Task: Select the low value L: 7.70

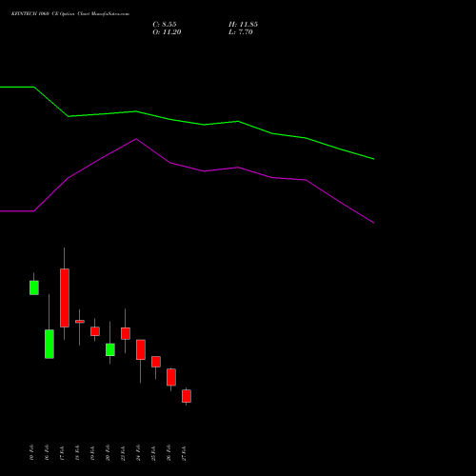Action: [x=241, y=32]
